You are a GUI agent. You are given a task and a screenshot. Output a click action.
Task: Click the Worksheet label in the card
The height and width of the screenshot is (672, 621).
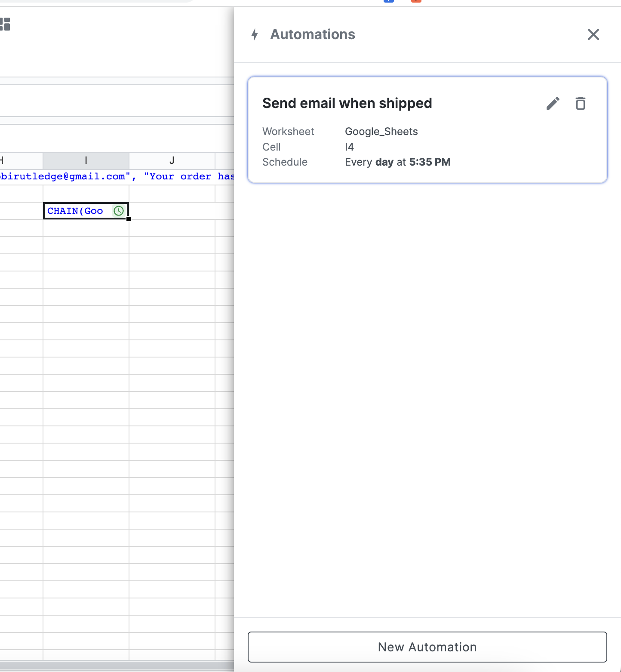[288, 132]
